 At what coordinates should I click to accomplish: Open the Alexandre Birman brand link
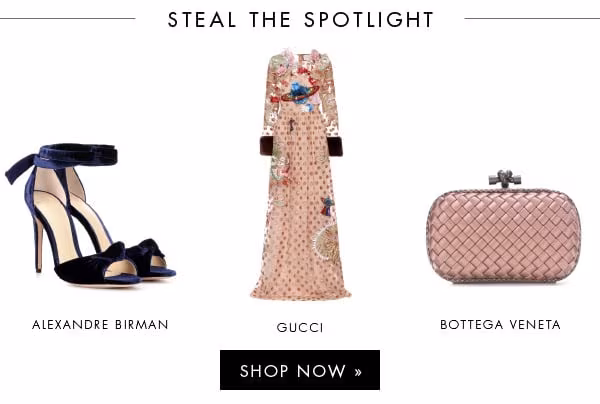[x=100, y=324]
